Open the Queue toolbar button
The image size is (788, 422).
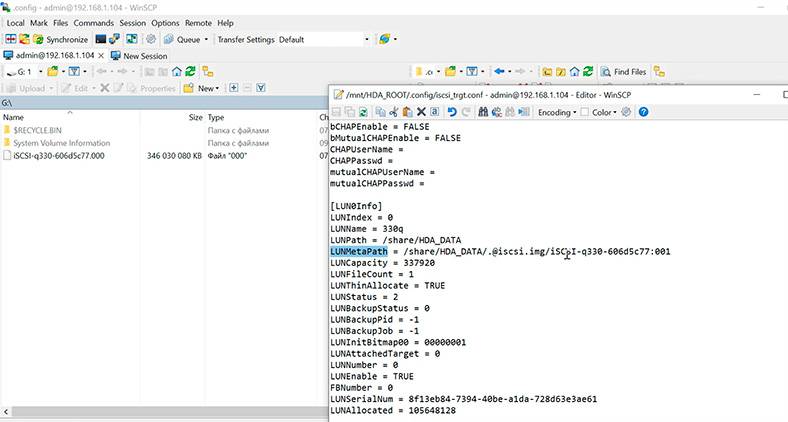pyautogui.click(x=182, y=39)
